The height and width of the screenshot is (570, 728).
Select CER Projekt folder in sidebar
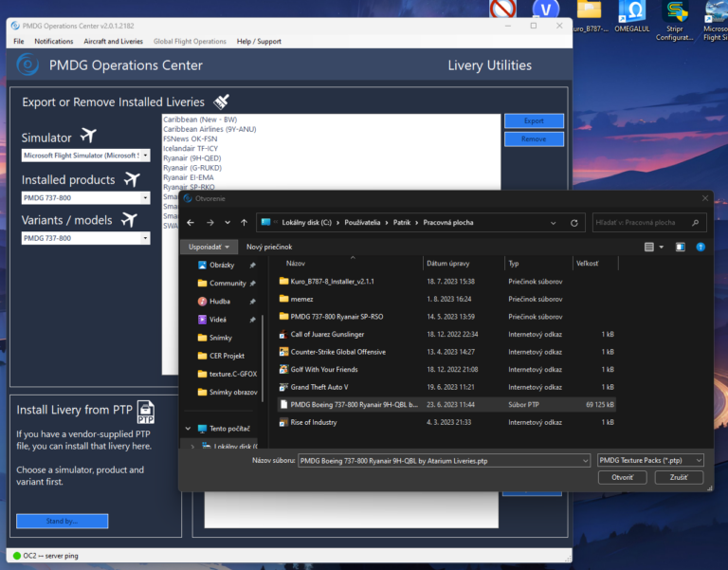click(227, 356)
